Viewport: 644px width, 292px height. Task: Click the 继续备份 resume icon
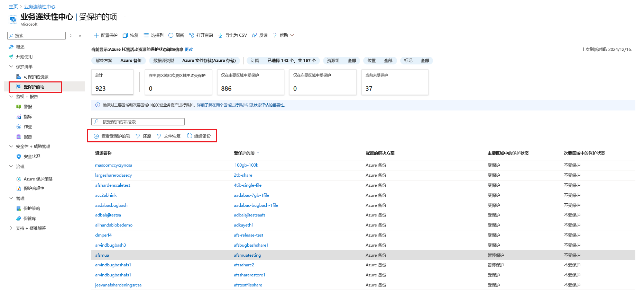coord(190,136)
